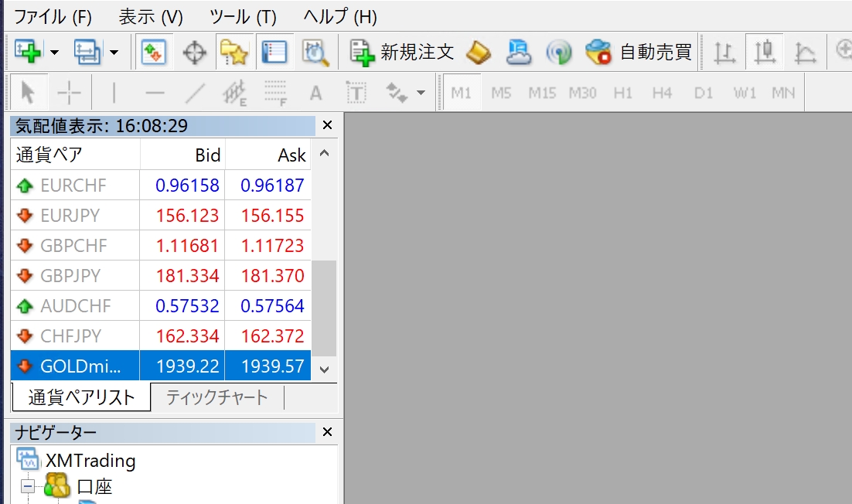Screen dimensions: 852x504
Task: Click the virtual hosting cloud icon
Action: point(518,53)
